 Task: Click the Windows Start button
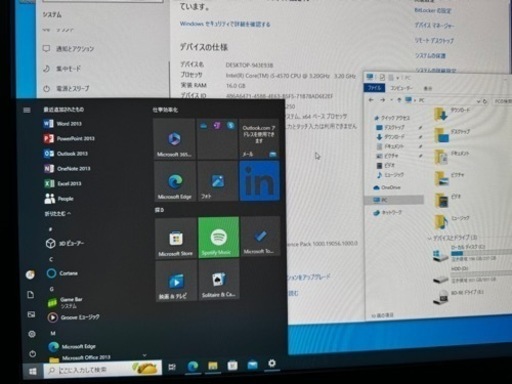point(33,371)
